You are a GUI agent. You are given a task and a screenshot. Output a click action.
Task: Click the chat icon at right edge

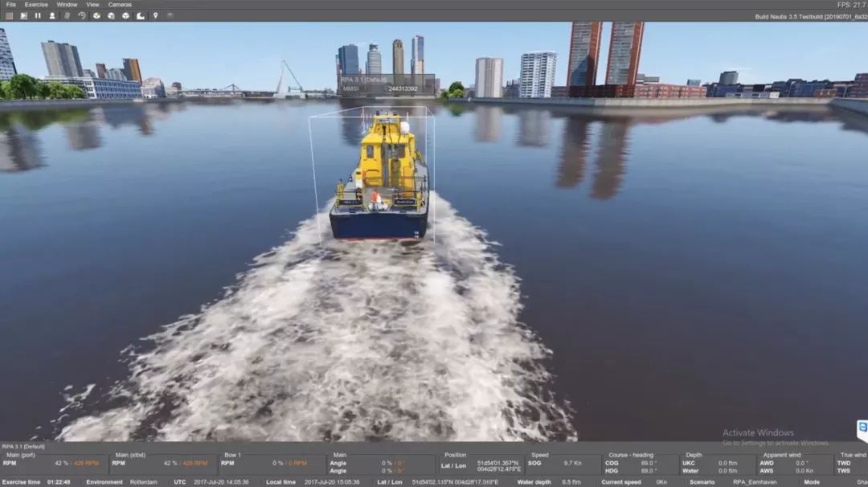pos(862,428)
